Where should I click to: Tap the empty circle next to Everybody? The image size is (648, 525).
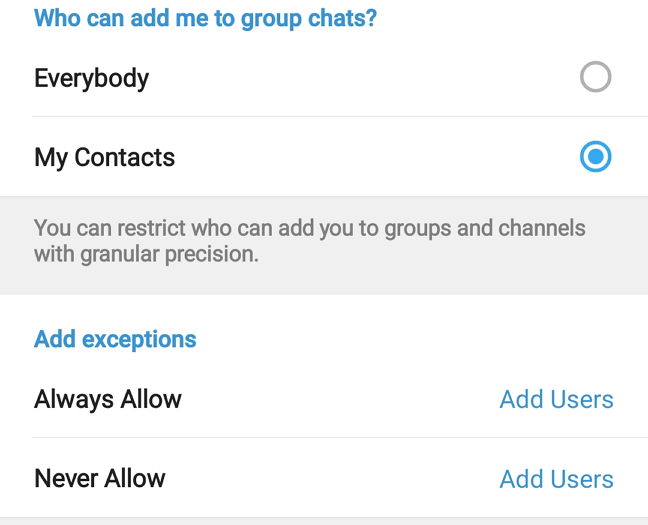[595, 77]
